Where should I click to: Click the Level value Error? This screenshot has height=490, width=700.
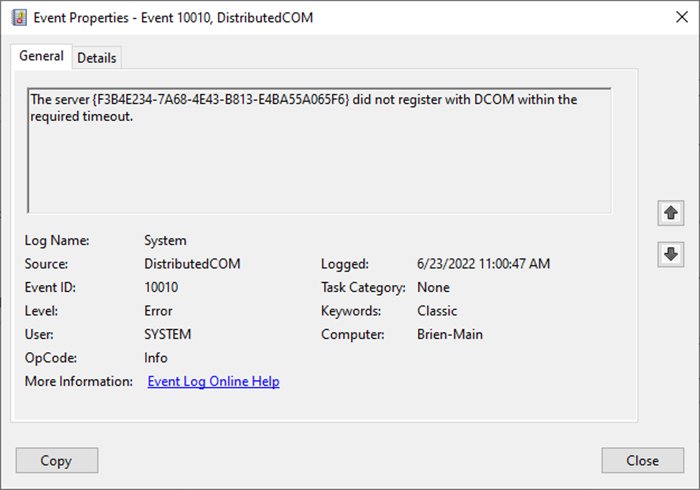[x=158, y=311]
